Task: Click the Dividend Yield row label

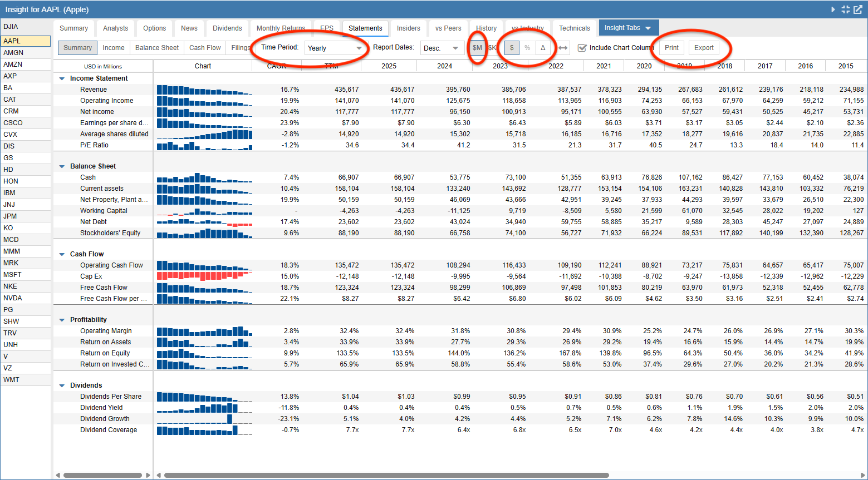Action: coord(101,408)
